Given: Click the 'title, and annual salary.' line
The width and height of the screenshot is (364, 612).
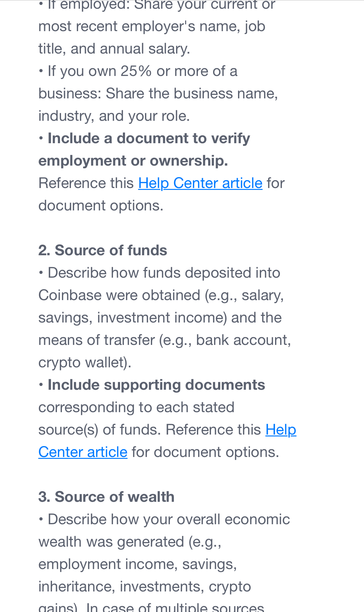Looking at the screenshot, I should click(x=114, y=49).
